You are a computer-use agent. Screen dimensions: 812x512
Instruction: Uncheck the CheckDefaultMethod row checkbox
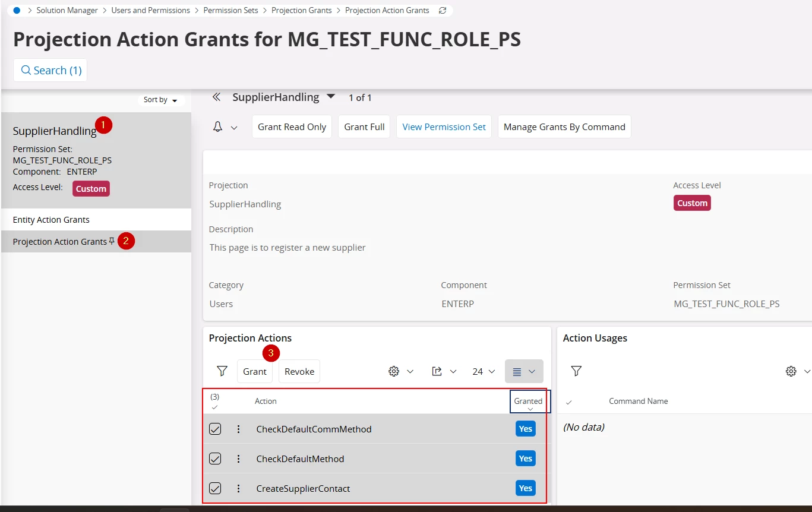click(215, 459)
